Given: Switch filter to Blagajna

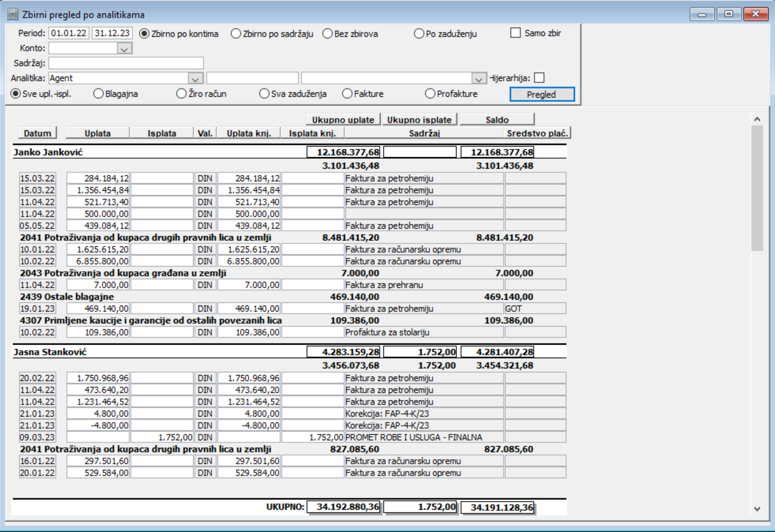Looking at the screenshot, I should [x=98, y=94].
